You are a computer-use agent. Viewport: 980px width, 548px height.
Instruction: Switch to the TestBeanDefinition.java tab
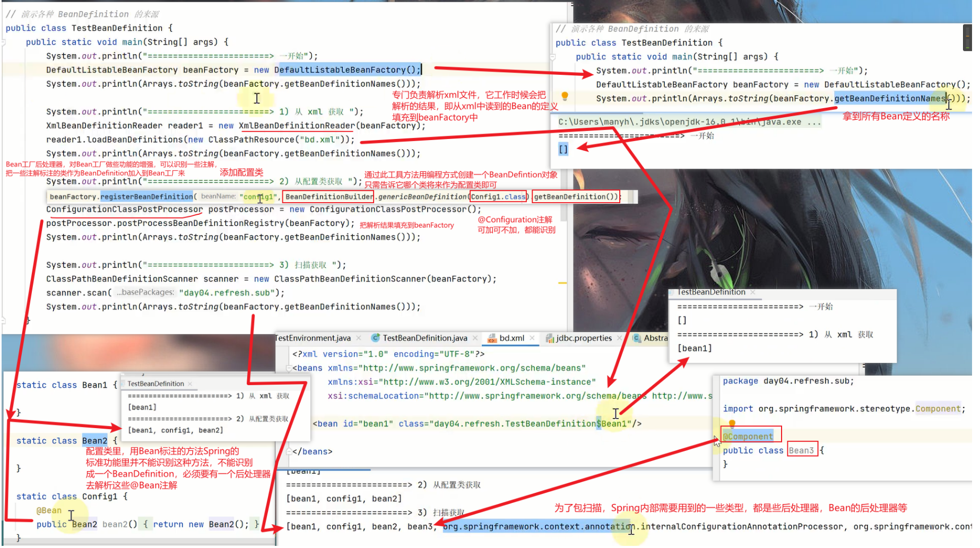424,338
